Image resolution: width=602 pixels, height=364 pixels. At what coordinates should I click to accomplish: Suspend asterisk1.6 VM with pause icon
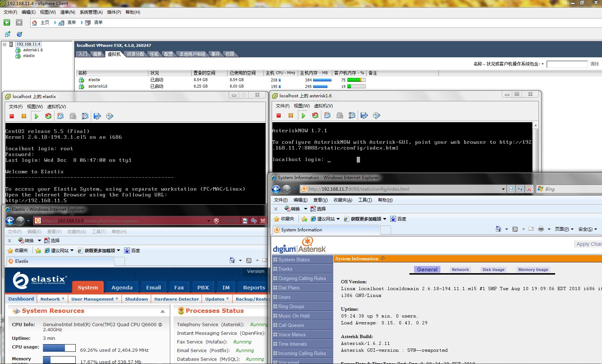pyautogui.click(x=291, y=115)
